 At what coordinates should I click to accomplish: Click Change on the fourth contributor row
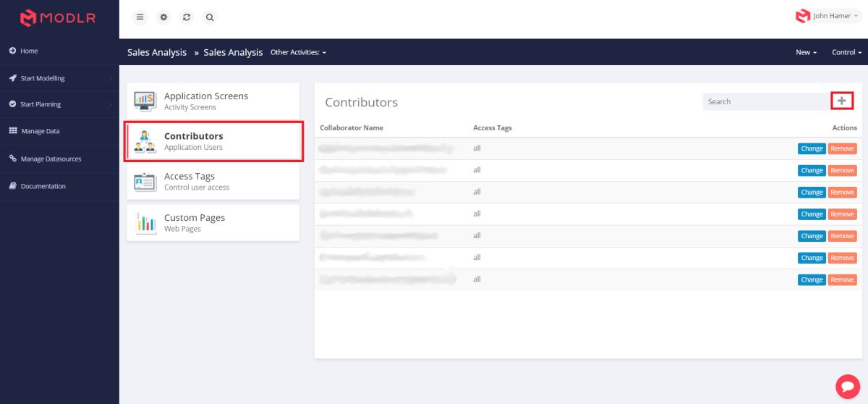point(812,214)
